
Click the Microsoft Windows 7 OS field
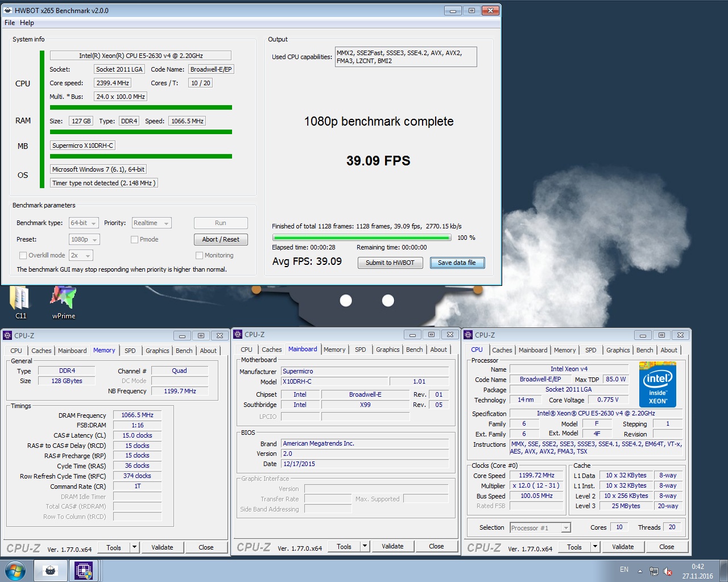pyautogui.click(x=98, y=169)
